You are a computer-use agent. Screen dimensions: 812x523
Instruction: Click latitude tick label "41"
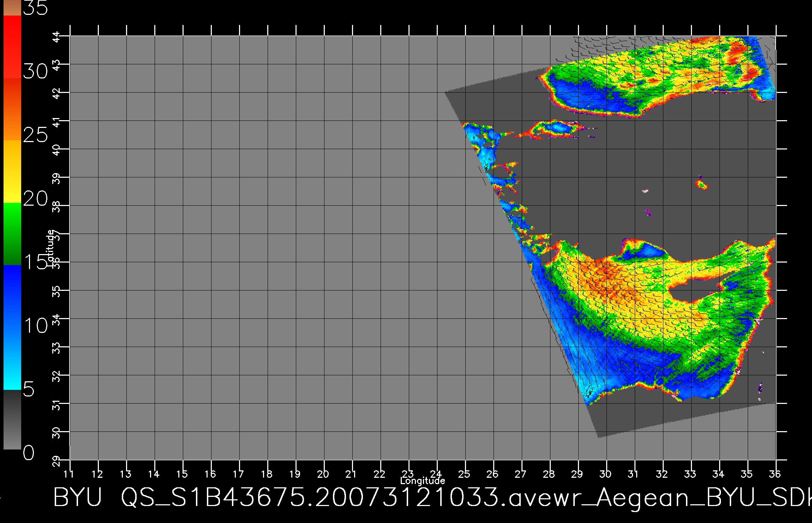click(56, 122)
